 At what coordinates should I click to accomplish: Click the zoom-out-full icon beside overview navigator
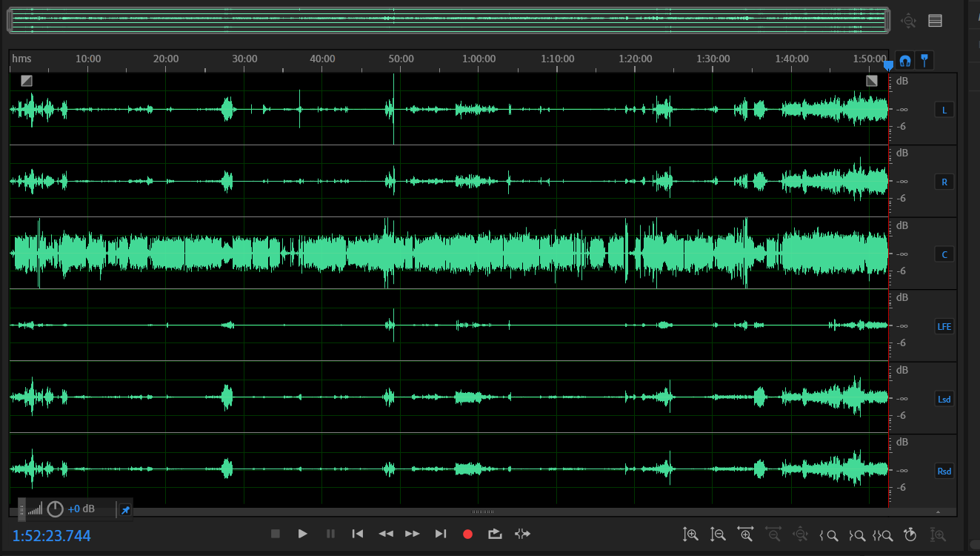coord(908,21)
